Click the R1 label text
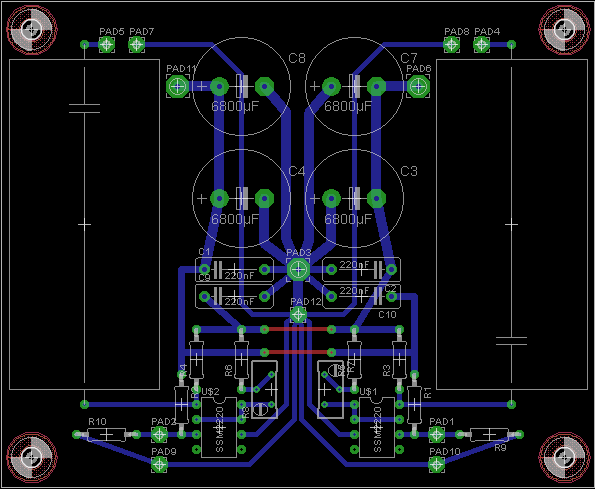 pyautogui.click(x=428, y=393)
